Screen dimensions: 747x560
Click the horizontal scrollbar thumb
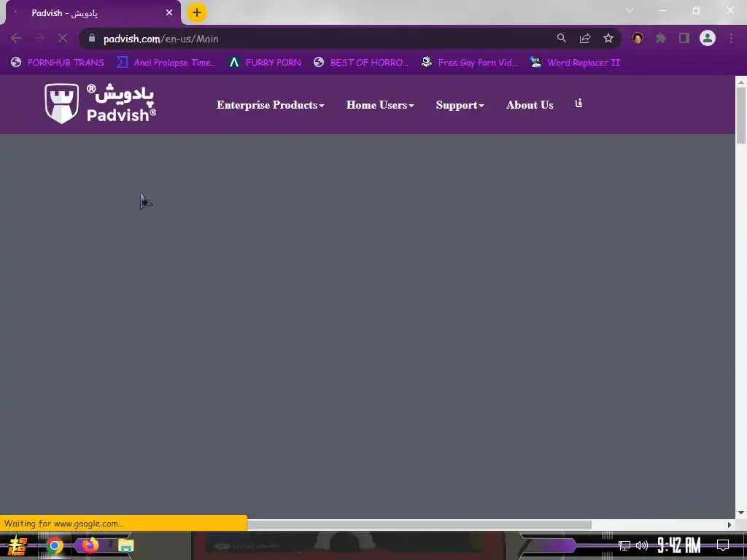419,525
